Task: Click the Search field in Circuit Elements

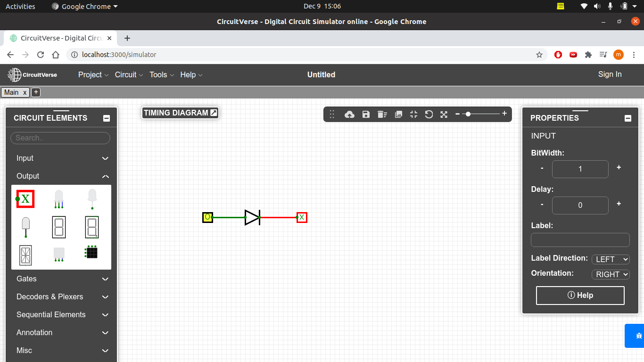Action: click(x=60, y=138)
